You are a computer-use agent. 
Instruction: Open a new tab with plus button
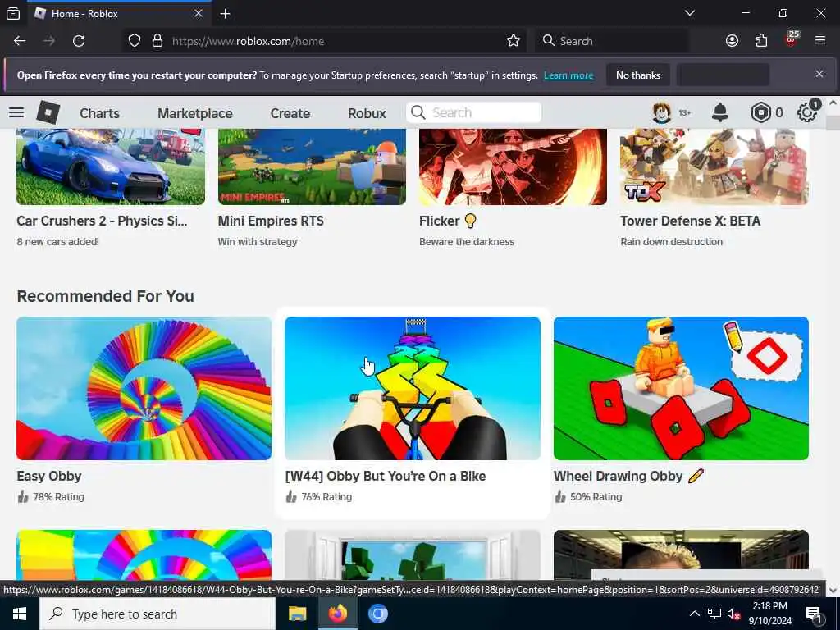tap(225, 13)
